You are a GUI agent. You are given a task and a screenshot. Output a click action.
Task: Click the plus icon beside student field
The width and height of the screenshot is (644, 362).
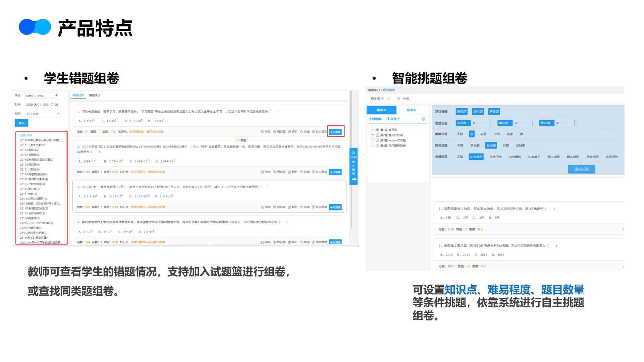56,95
